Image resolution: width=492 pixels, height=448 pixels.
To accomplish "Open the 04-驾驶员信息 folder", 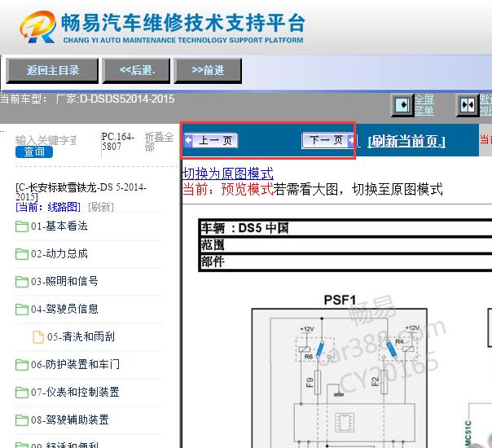I will (x=64, y=309).
